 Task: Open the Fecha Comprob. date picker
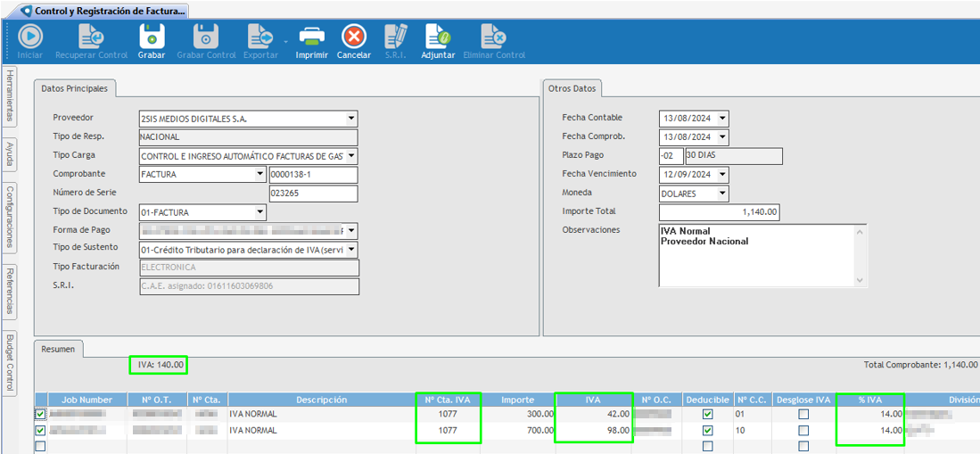point(723,137)
